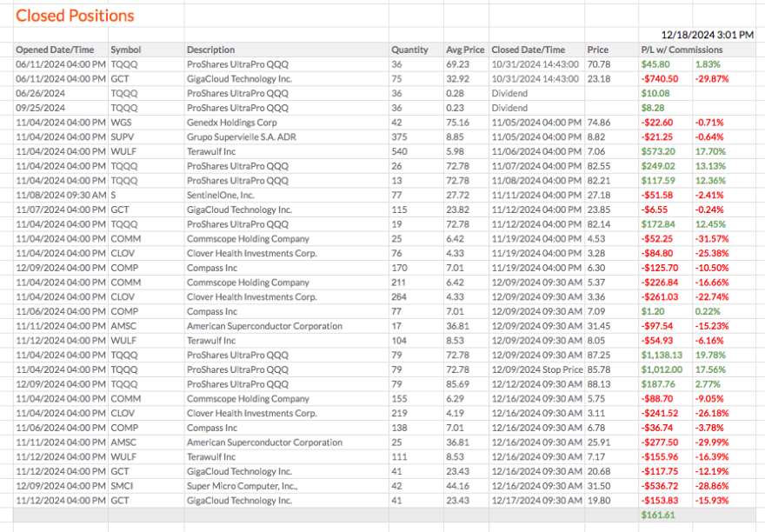Click the 19.78% percentage cell
765x532 pixels.
710,356
